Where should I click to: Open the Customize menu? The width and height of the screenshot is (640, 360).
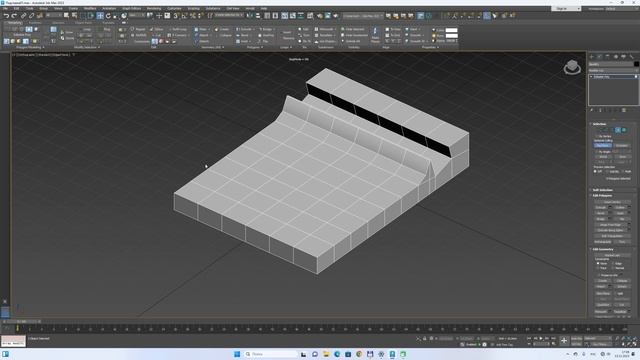(x=174, y=8)
